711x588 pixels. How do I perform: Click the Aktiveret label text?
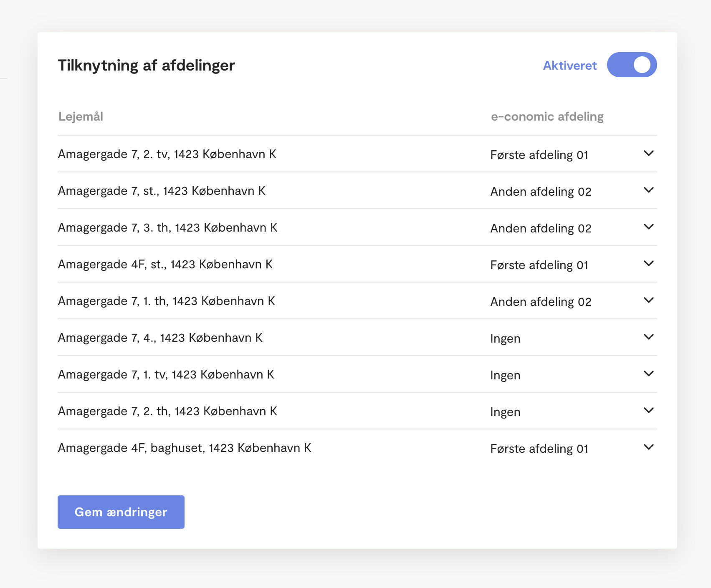tap(569, 66)
